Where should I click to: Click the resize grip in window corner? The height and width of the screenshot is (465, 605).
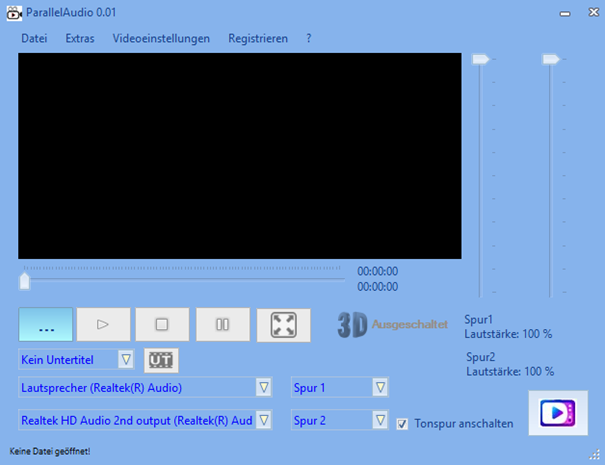point(595,455)
